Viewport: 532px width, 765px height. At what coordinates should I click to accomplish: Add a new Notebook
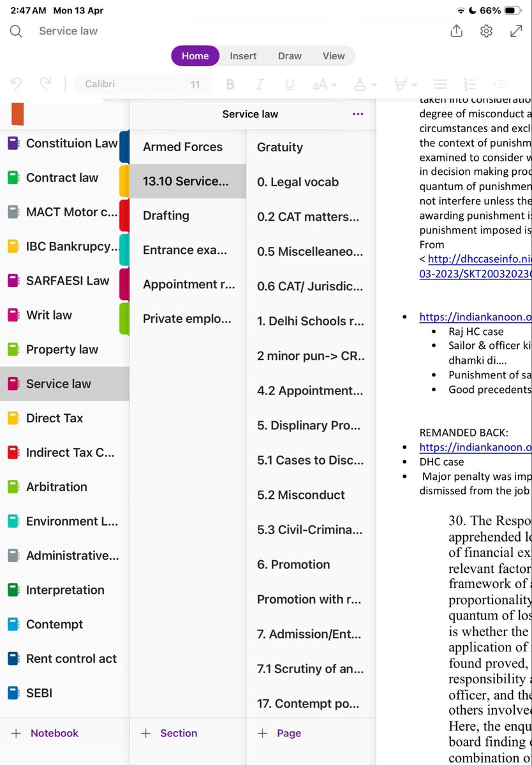pos(45,733)
